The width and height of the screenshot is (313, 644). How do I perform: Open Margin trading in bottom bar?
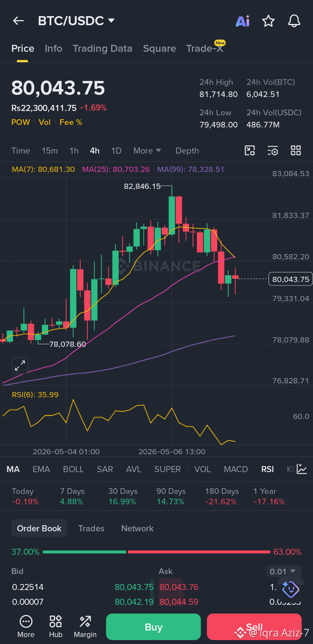85,627
